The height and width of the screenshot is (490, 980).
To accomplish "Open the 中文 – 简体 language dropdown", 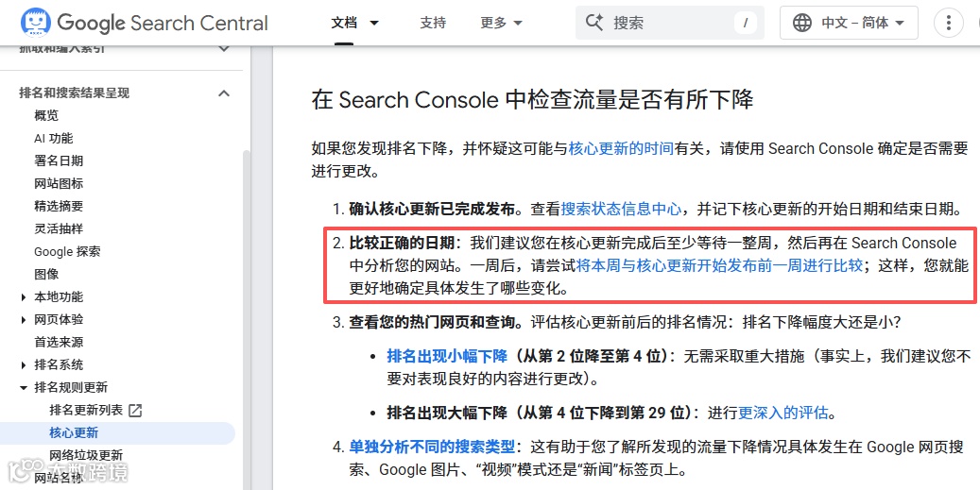I will [x=849, y=23].
